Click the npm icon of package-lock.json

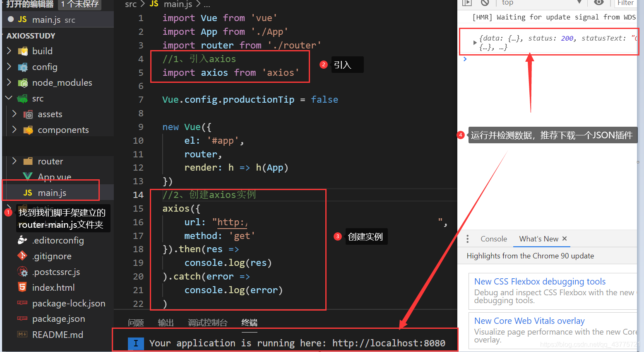[x=22, y=303]
